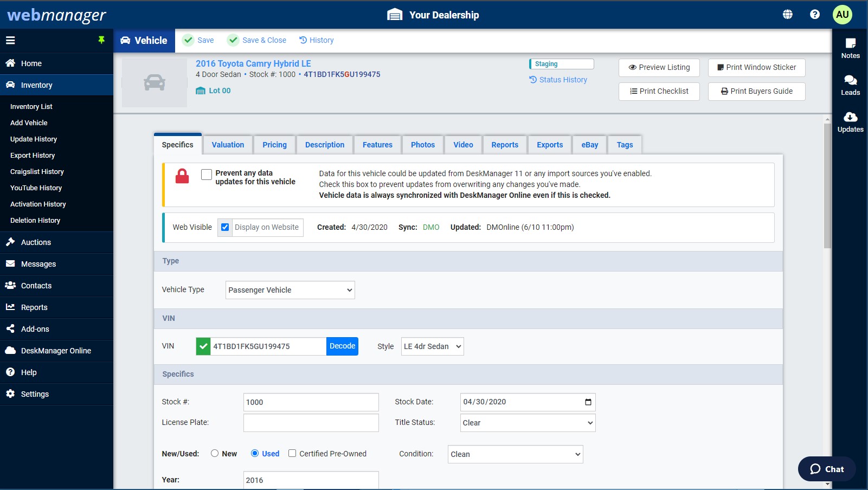Viewport: 868px width, 490px height.
Task: Click Save & Close in the toolbar
Action: [x=258, y=40]
